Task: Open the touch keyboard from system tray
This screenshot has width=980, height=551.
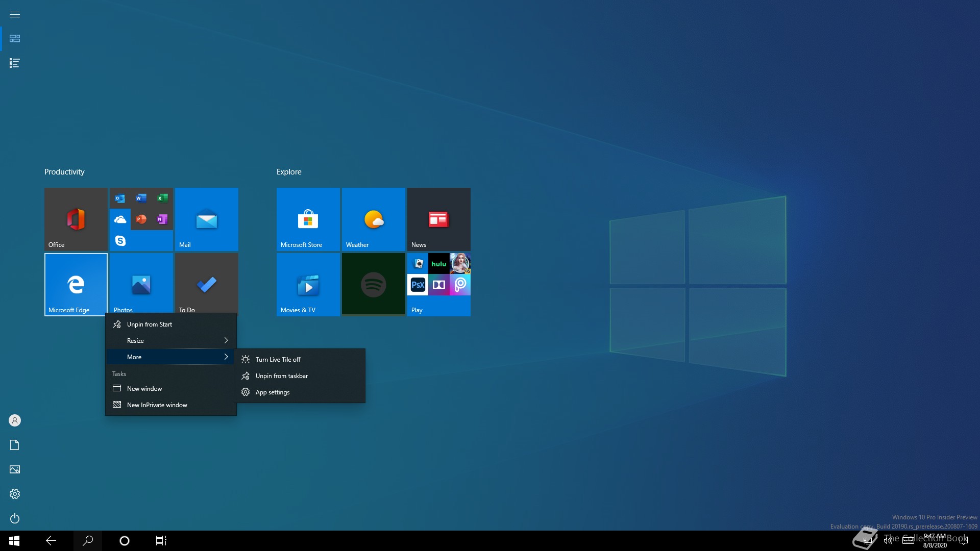Action: coord(908,541)
